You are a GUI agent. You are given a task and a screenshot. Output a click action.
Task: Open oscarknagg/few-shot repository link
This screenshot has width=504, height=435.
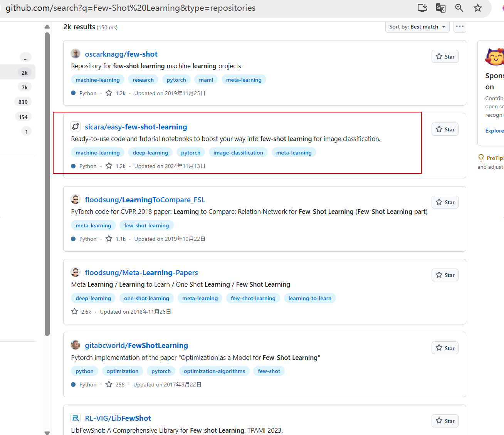pyautogui.click(x=121, y=54)
